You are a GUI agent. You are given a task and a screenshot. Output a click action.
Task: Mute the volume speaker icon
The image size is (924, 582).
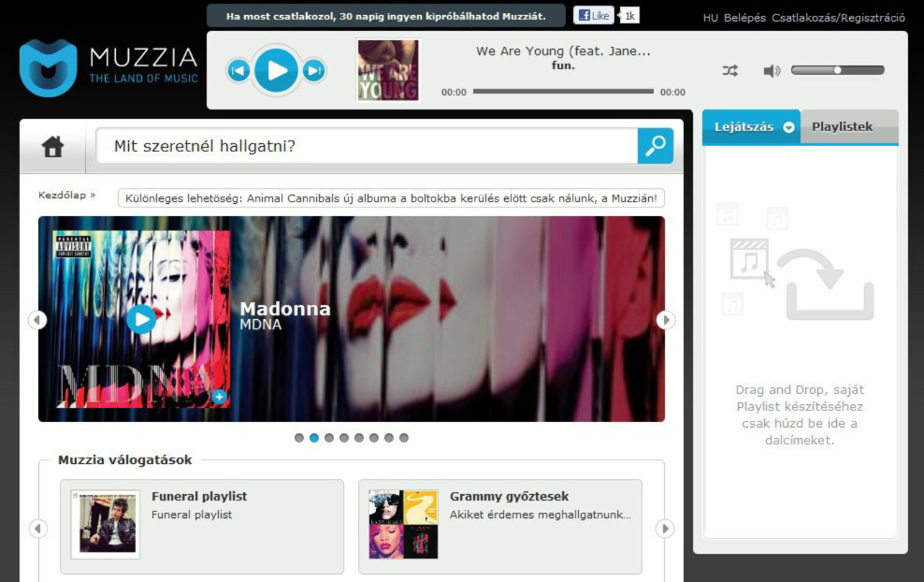(x=771, y=71)
